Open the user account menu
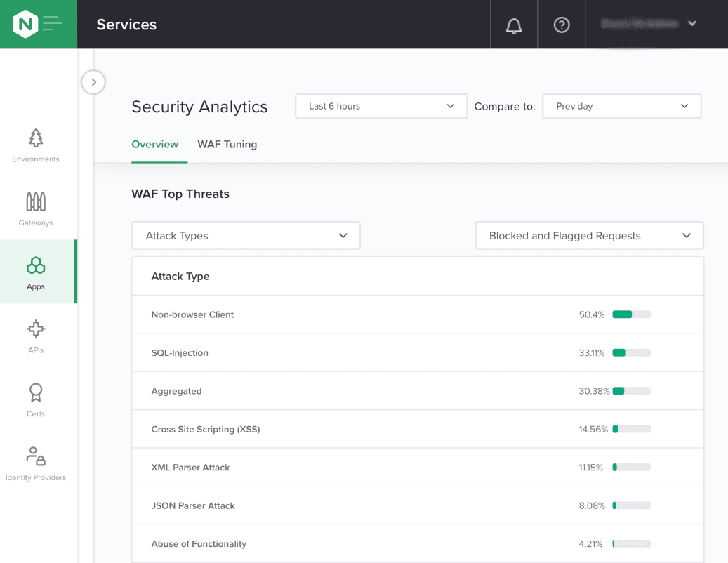The image size is (728, 563). pos(649,24)
